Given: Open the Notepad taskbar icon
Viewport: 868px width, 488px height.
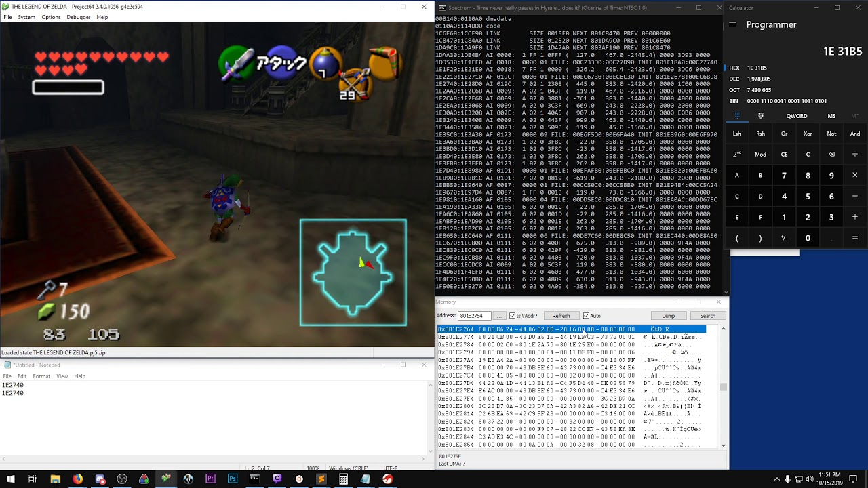Looking at the screenshot, I should tap(365, 479).
